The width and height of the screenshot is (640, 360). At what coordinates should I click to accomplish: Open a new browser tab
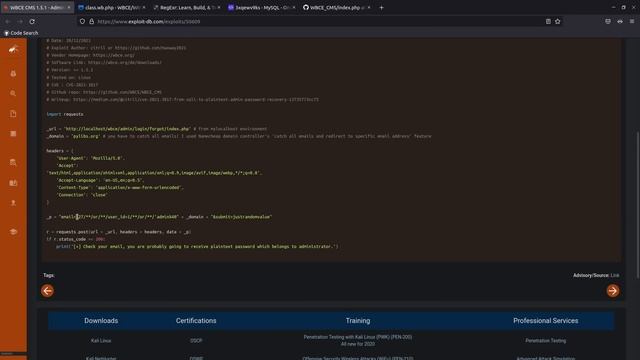tap(381, 7)
